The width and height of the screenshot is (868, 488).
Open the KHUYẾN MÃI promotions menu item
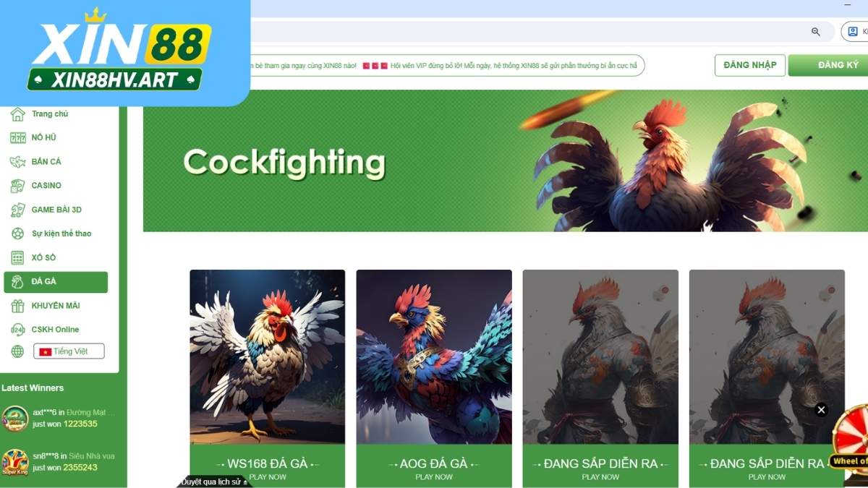tap(56, 306)
